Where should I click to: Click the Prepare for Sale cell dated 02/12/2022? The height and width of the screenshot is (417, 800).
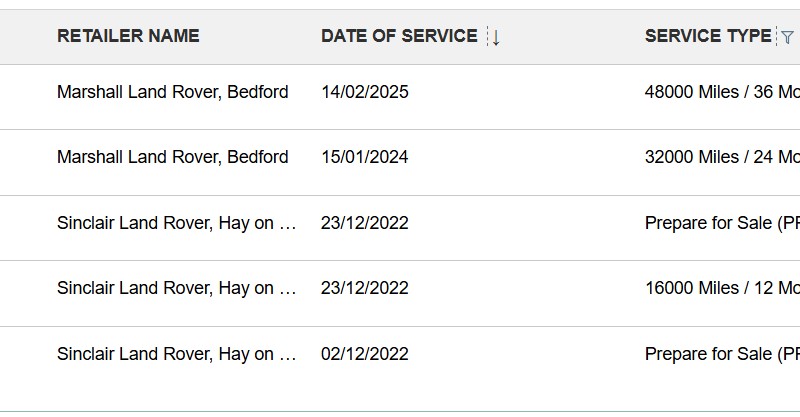point(722,354)
